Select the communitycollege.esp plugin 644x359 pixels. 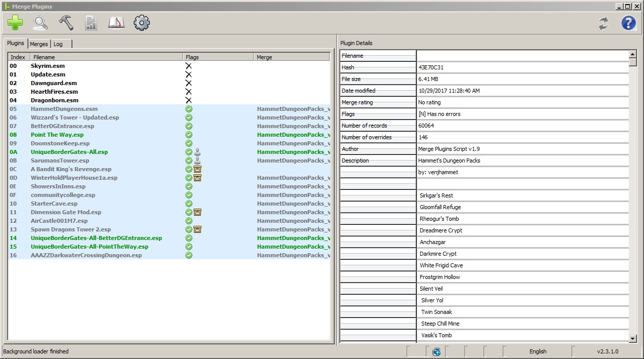click(169, 195)
